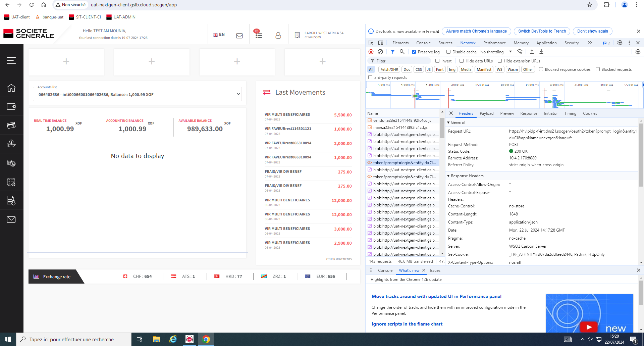Open notifications list with the 76 badge
Screen dimensions: 644x346
[x=259, y=34]
